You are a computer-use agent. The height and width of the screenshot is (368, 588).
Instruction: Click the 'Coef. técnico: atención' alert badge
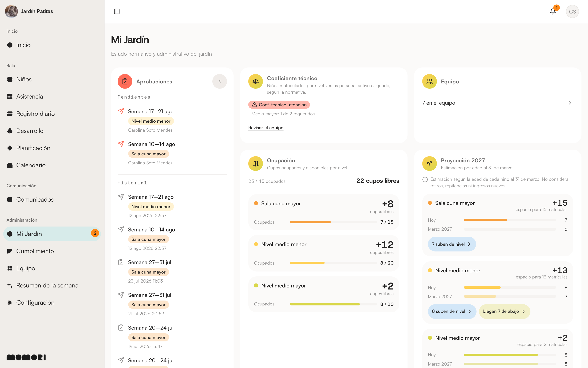279,105
